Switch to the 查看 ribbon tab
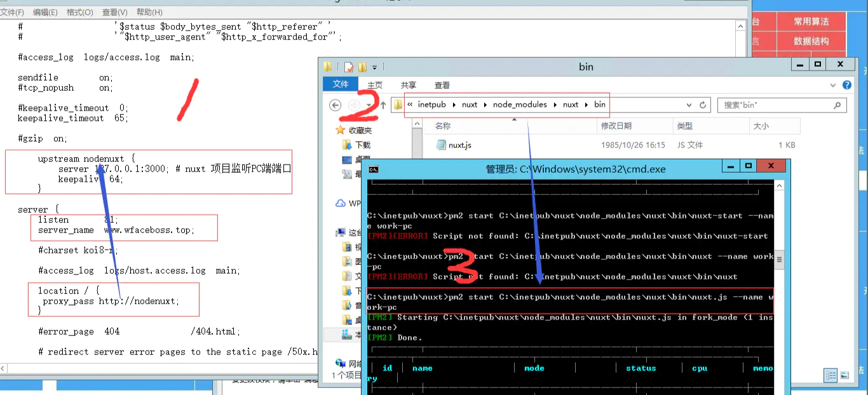Screen dimensions: 868x395 442,85
